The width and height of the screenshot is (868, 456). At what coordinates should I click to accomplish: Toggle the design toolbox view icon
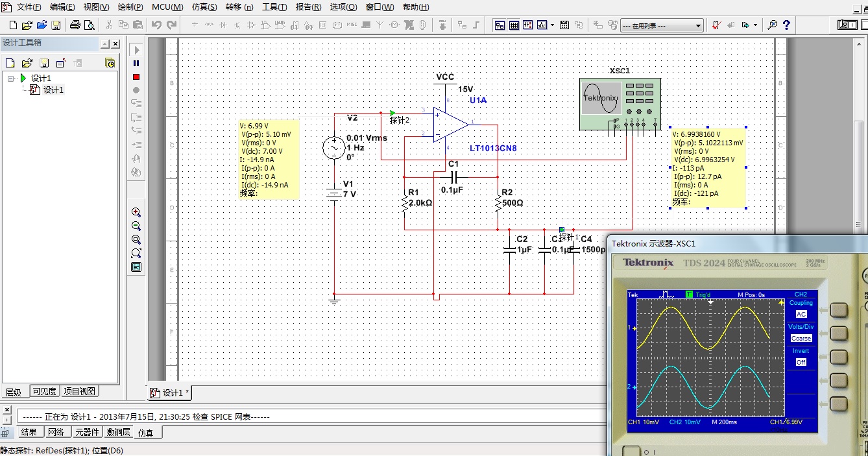click(500, 25)
